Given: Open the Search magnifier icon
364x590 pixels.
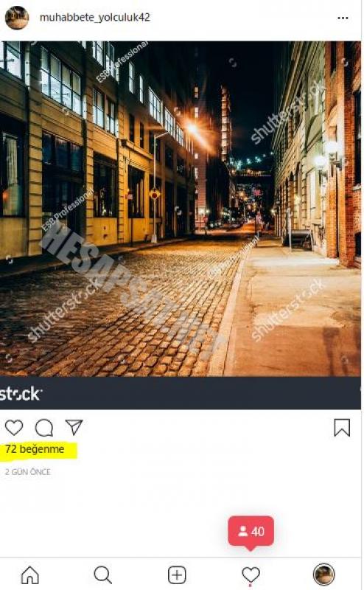Looking at the screenshot, I should [102, 575].
